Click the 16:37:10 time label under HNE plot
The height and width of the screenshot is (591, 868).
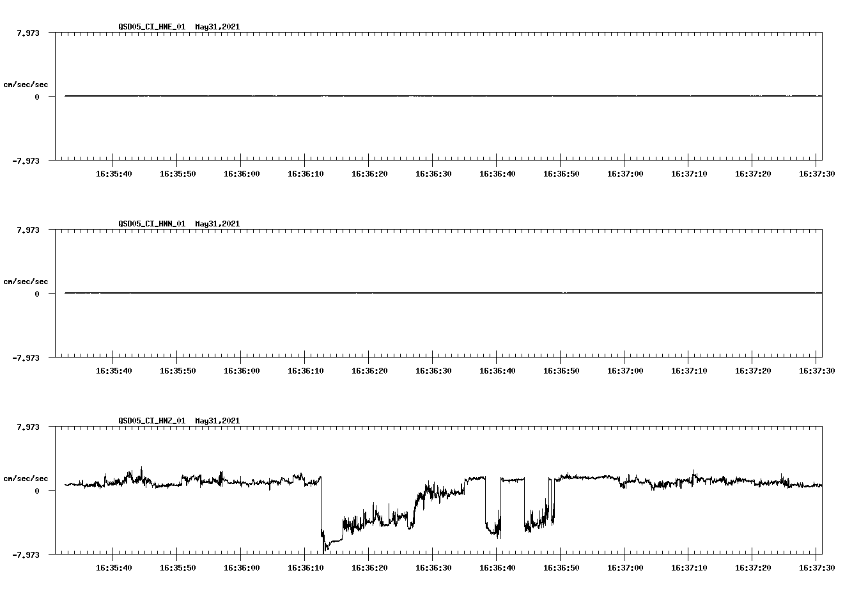(x=689, y=174)
